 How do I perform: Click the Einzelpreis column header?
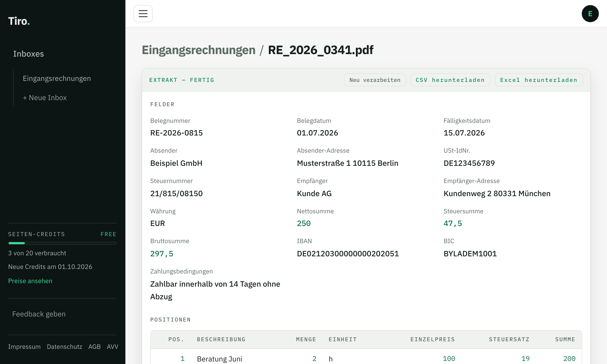(432, 339)
